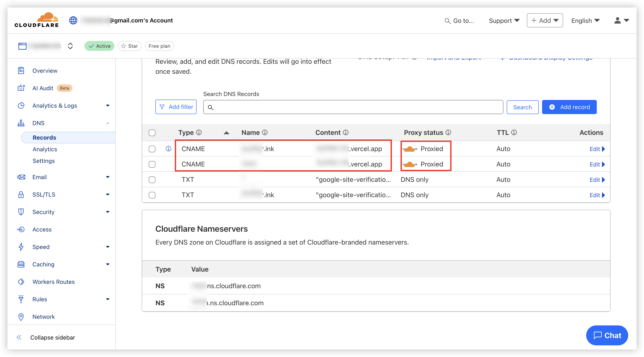Screen dimensions: 644x357
Task: Click the info icon beside the TTL header
Action: coord(514,132)
